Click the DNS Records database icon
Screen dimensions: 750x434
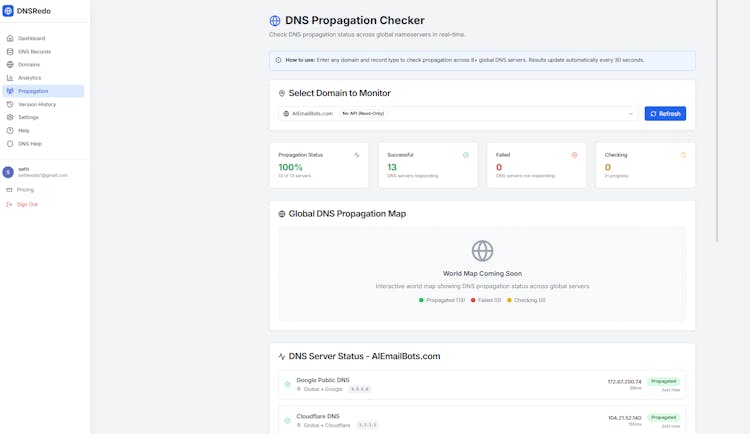10,51
